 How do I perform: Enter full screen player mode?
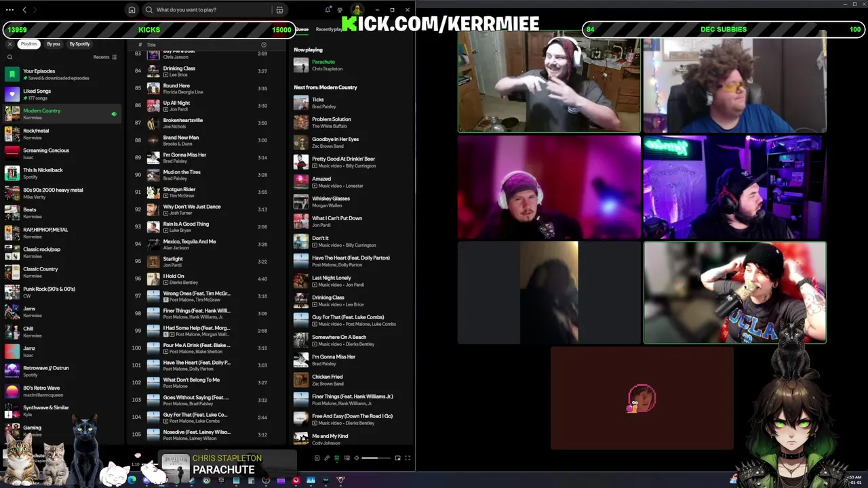click(x=408, y=458)
